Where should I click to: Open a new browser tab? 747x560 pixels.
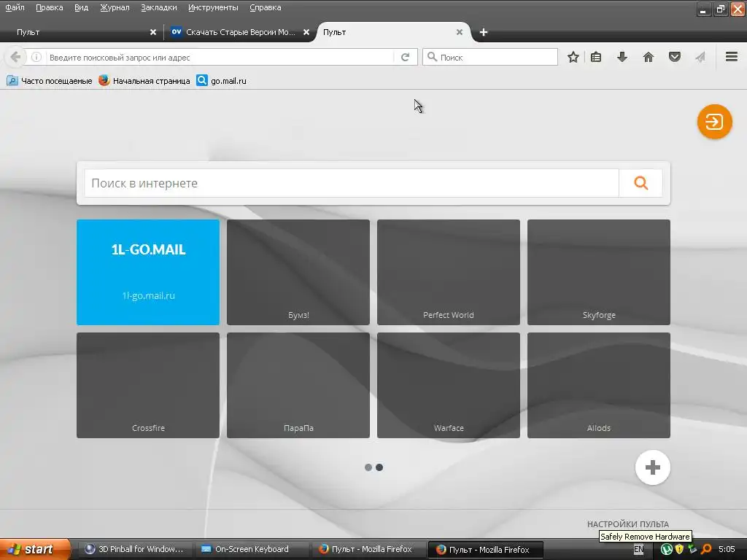[484, 32]
